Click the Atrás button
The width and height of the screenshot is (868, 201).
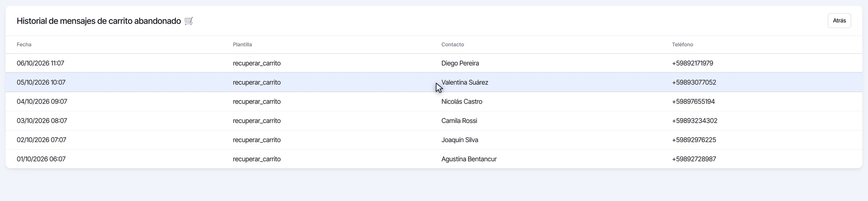[839, 21]
